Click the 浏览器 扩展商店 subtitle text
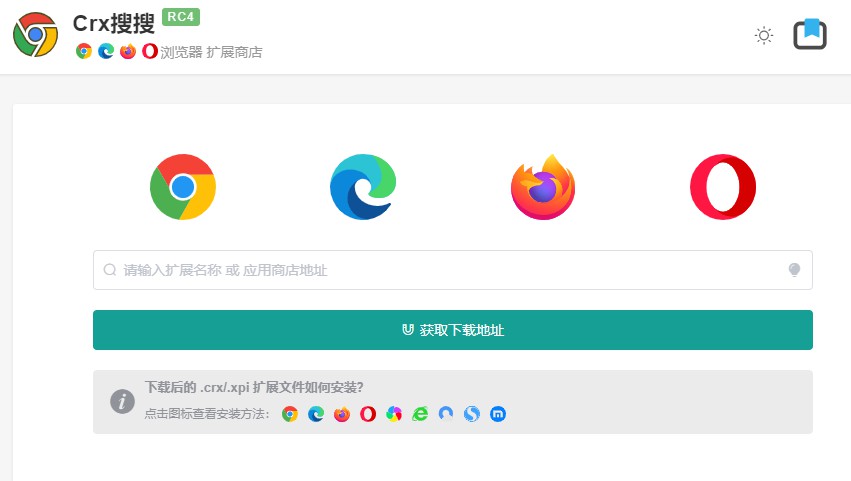This screenshot has width=851, height=481. click(x=211, y=52)
